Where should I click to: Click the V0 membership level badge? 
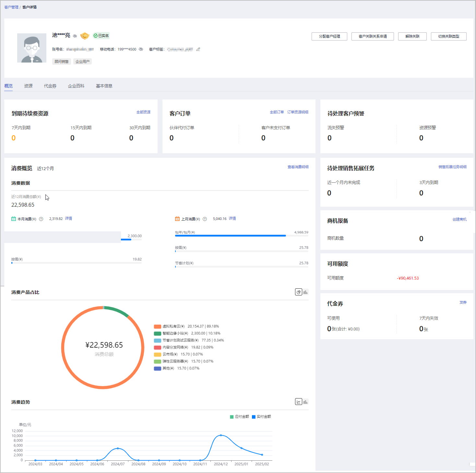(85, 36)
